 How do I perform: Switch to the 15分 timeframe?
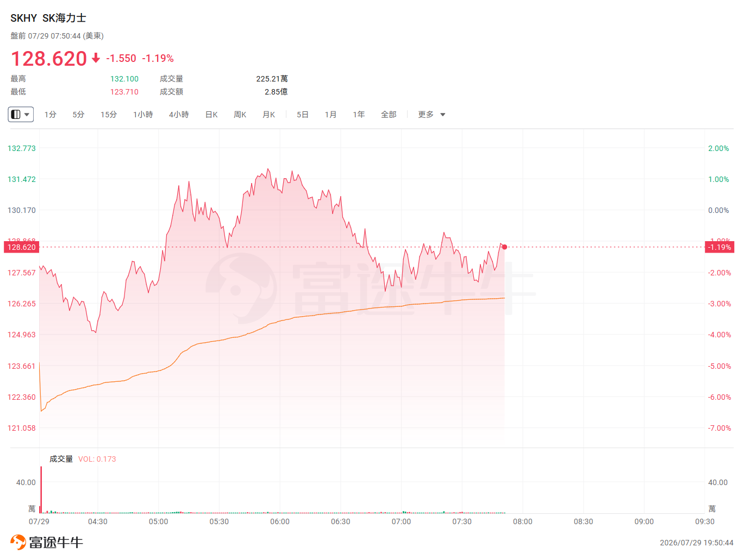[109, 115]
